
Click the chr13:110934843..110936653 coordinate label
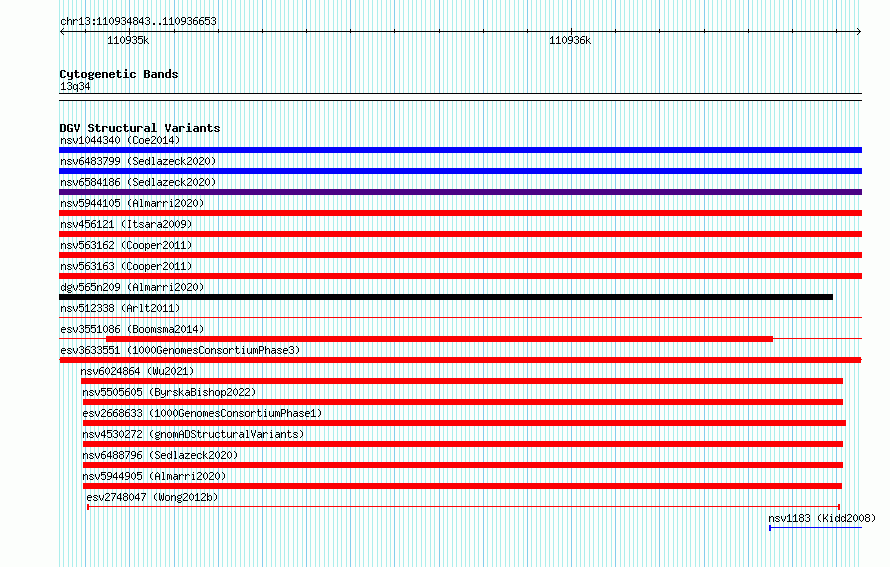138,21
